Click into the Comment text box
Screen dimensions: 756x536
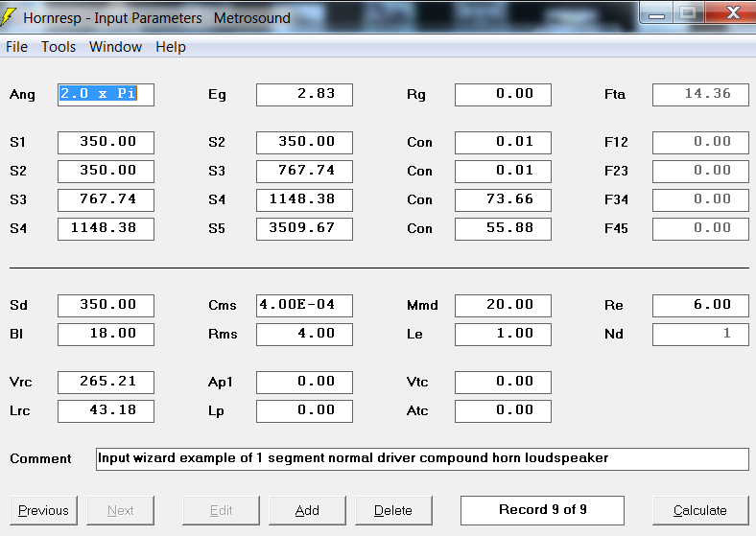pos(422,459)
